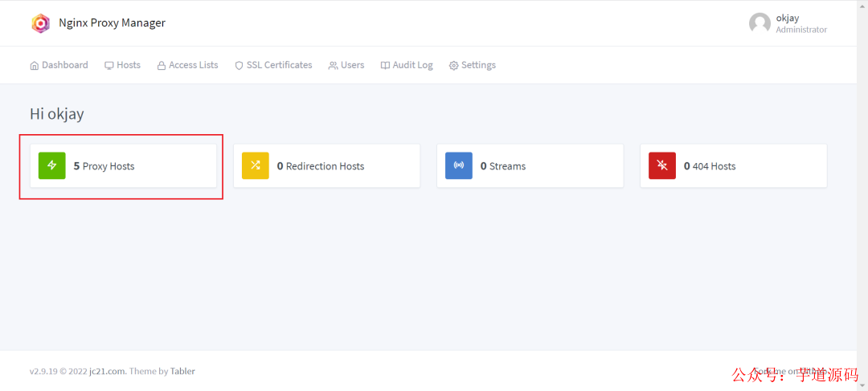Open the 5 Proxy Hosts card
Screen dimensions: 868x391
124,166
